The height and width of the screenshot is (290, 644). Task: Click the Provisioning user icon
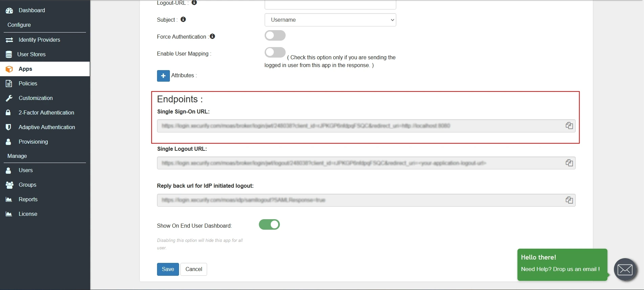[x=8, y=142]
